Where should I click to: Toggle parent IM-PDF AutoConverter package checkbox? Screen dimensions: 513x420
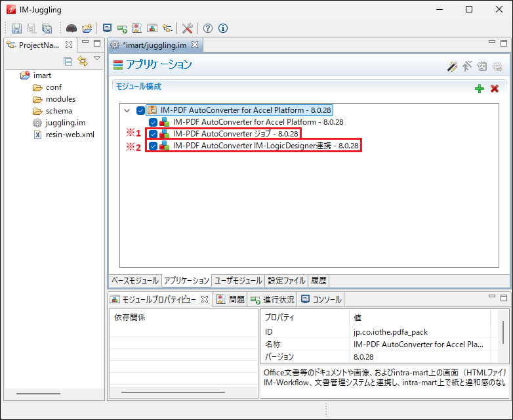click(140, 110)
